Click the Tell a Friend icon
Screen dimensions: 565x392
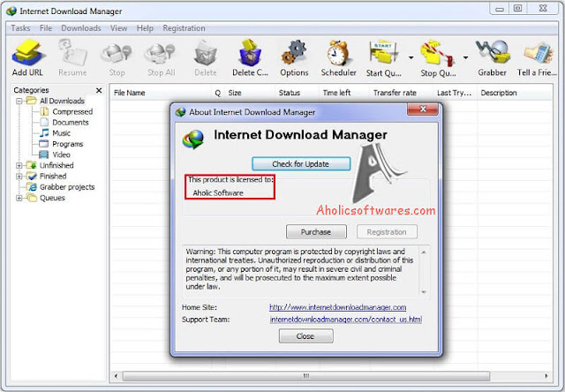point(539,53)
